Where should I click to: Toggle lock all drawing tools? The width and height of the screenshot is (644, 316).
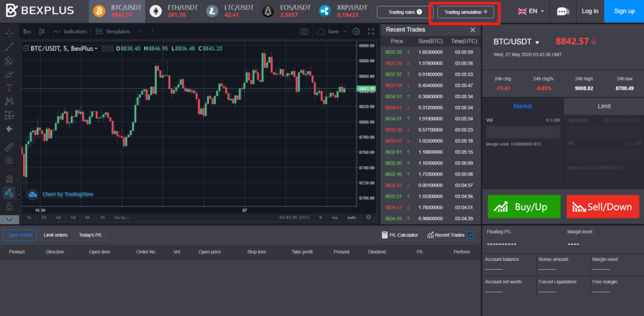pyautogui.click(x=9, y=206)
